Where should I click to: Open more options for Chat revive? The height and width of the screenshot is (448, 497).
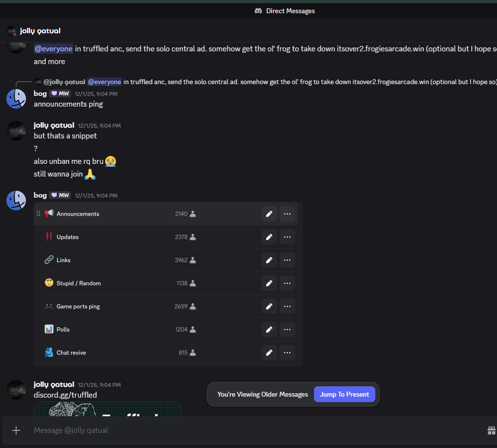(x=287, y=353)
